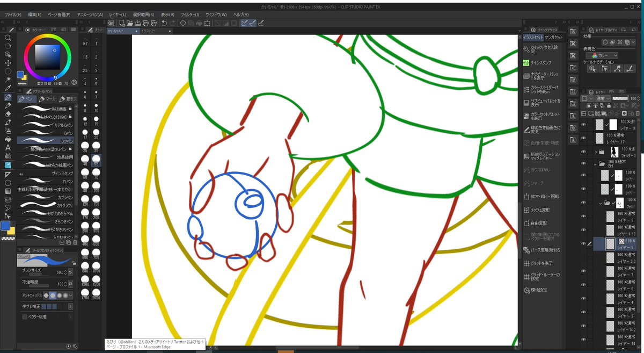Select the Auto select wand tool
This screenshot has height=353, width=644.
pyautogui.click(x=8, y=79)
